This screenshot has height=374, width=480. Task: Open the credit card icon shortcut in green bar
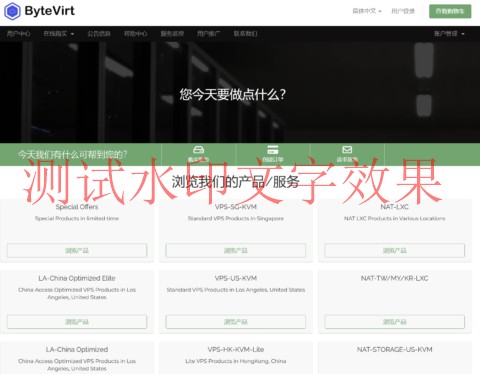pyautogui.click(x=273, y=149)
